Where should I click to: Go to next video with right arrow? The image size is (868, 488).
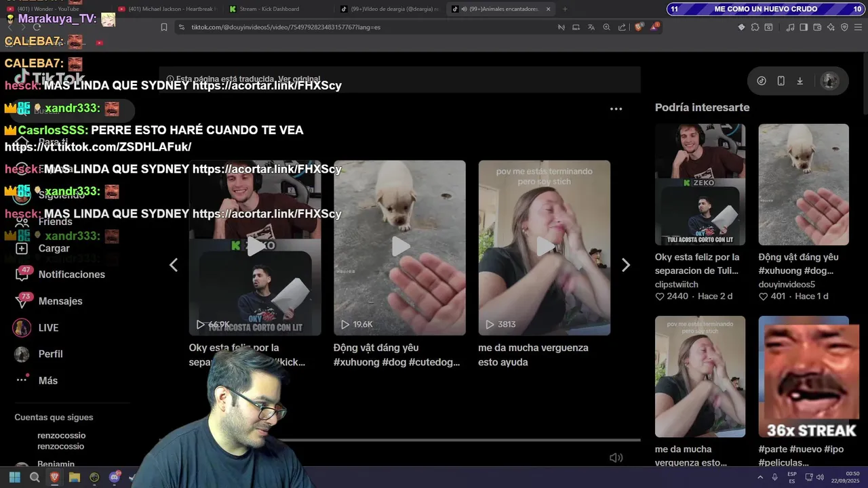[625, 265]
